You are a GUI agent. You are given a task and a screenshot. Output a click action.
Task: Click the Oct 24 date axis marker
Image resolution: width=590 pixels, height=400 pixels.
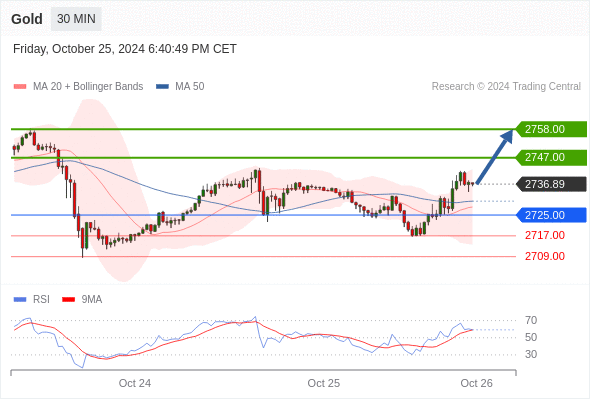click(135, 383)
